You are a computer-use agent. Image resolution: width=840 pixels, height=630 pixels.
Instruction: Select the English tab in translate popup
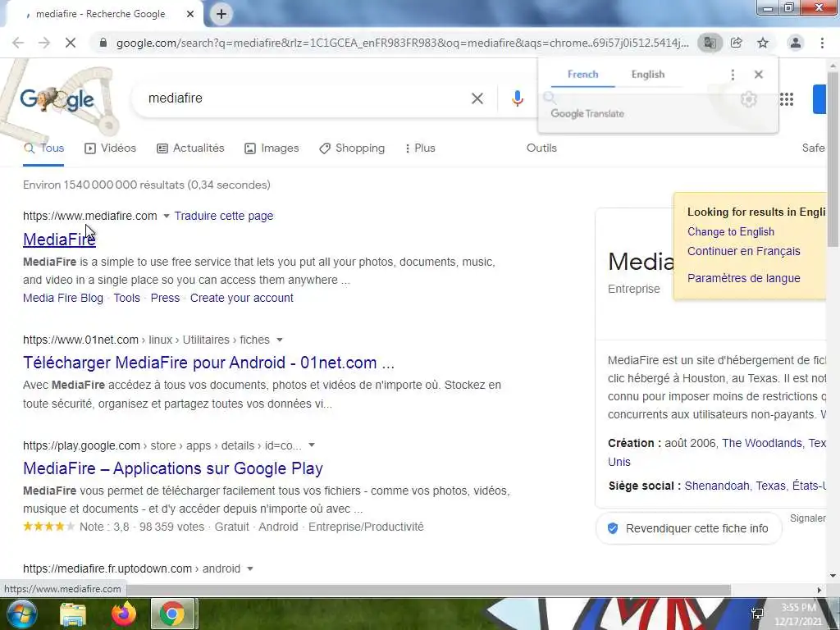point(648,75)
